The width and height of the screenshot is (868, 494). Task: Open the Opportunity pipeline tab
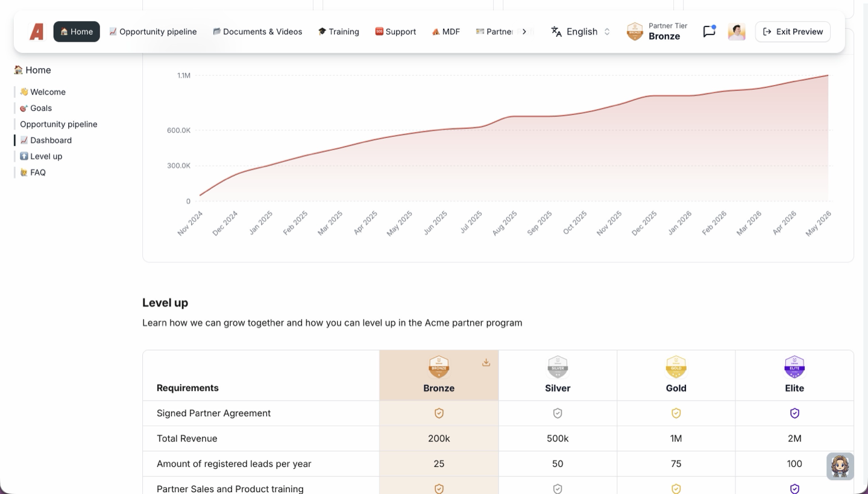tap(153, 31)
